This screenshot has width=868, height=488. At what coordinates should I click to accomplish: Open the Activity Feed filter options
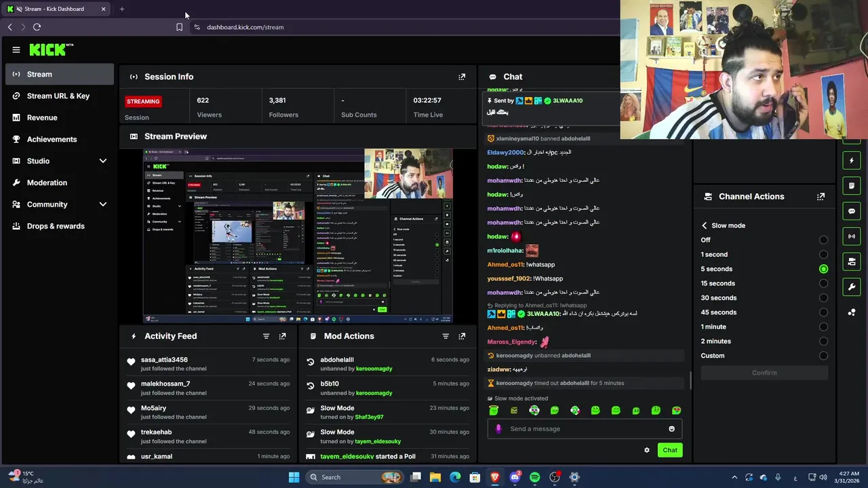coord(266,336)
